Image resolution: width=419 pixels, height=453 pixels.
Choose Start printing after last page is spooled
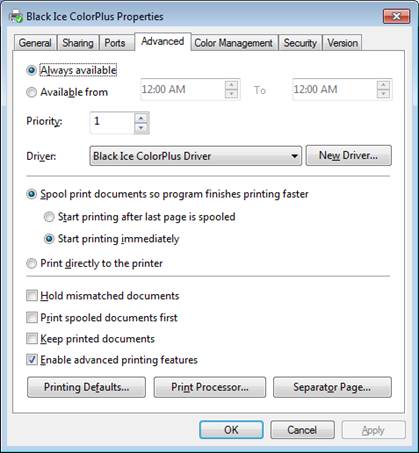point(49,217)
